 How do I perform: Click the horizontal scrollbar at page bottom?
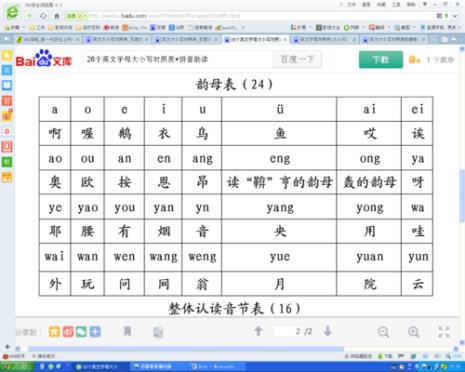tap(186, 349)
